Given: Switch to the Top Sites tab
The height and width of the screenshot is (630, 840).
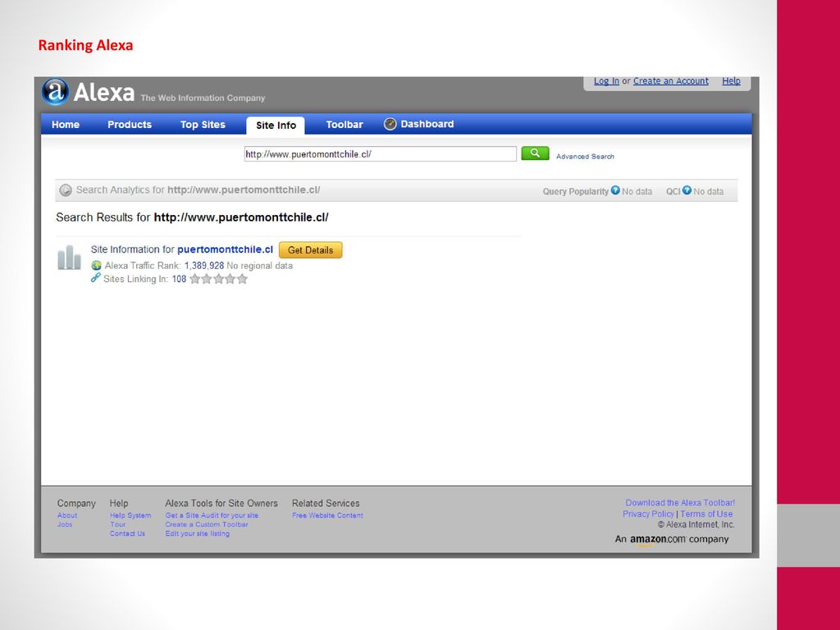Looking at the screenshot, I should click(203, 125).
